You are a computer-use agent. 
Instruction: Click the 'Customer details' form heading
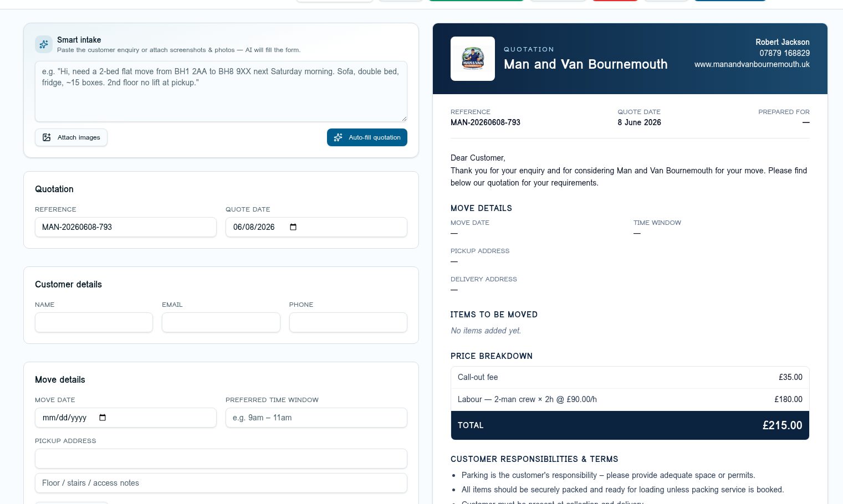[x=68, y=284]
